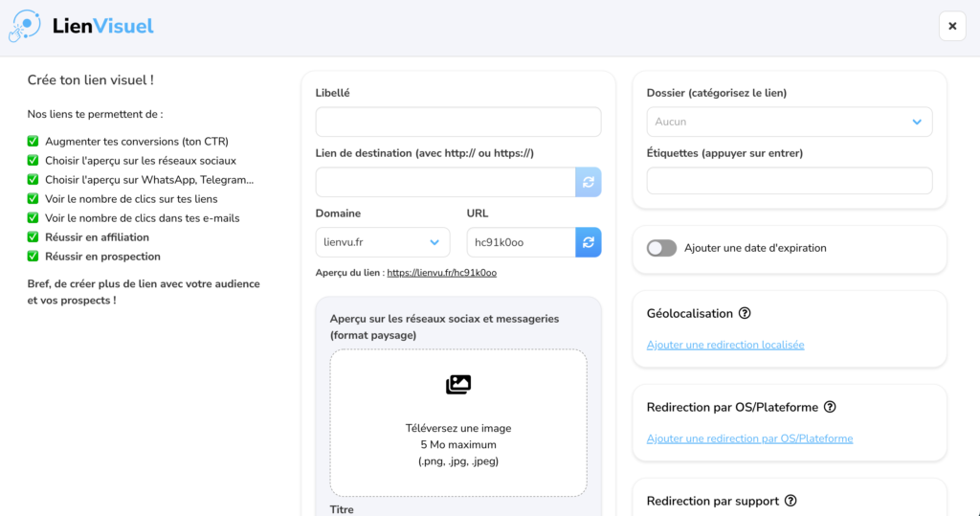Click the URL slug field hc91k0oo
Image resolution: width=980 pixels, height=516 pixels.
click(x=522, y=242)
